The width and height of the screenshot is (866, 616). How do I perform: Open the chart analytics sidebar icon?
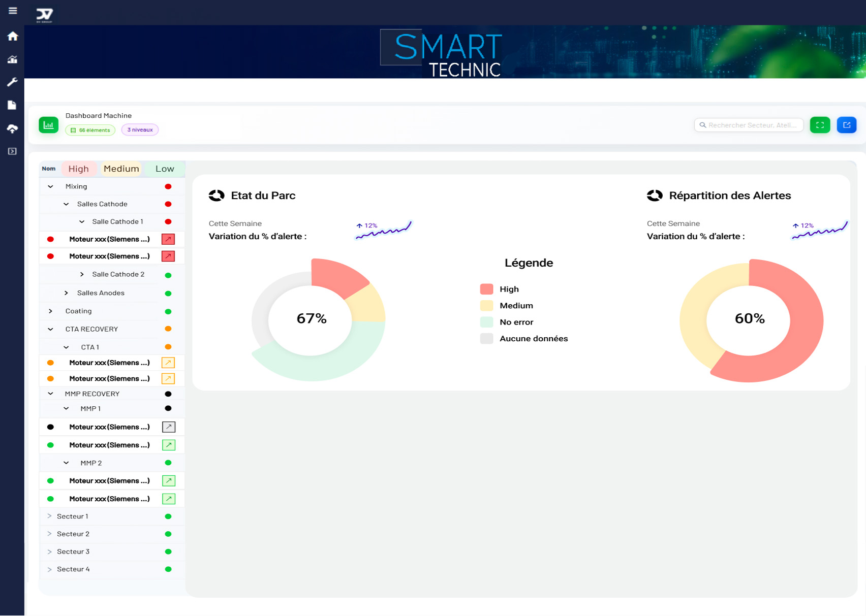tap(13, 59)
